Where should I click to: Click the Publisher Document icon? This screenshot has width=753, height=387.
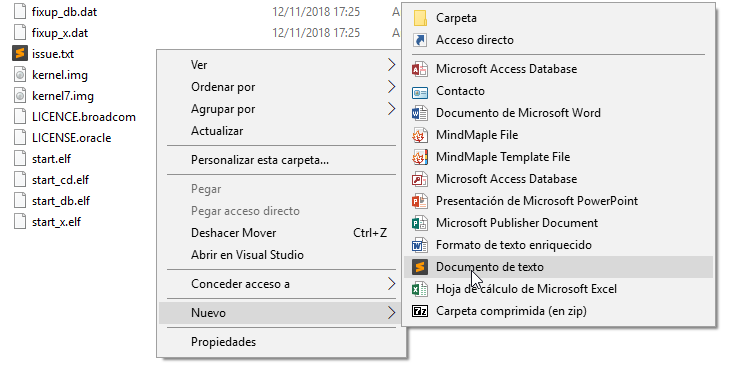pos(420,223)
